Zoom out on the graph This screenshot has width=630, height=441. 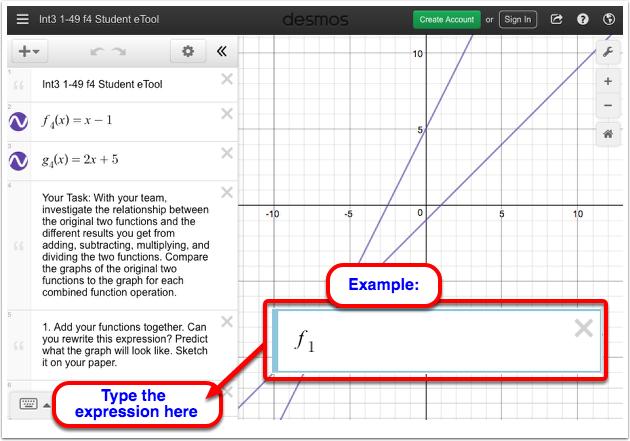click(x=608, y=106)
